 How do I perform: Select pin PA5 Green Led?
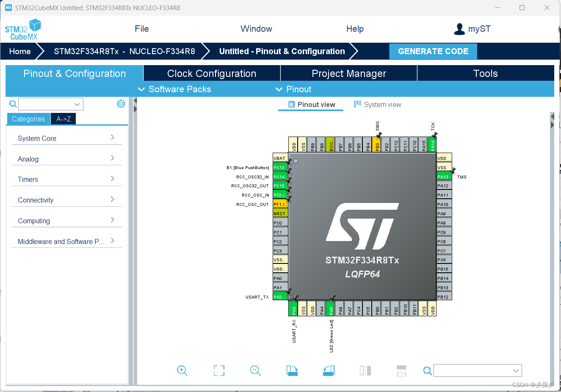pyautogui.click(x=331, y=308)
